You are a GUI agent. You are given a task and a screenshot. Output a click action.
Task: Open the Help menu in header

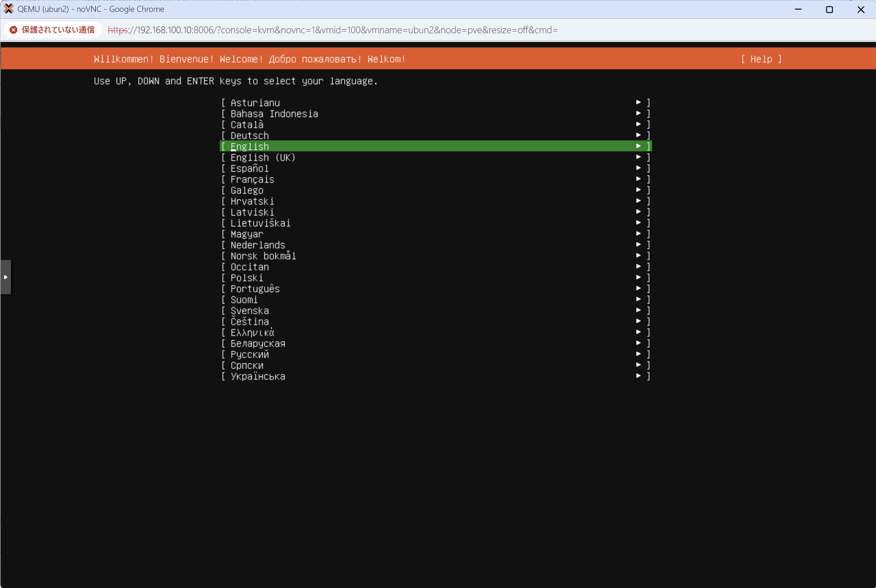pos(761,59)
